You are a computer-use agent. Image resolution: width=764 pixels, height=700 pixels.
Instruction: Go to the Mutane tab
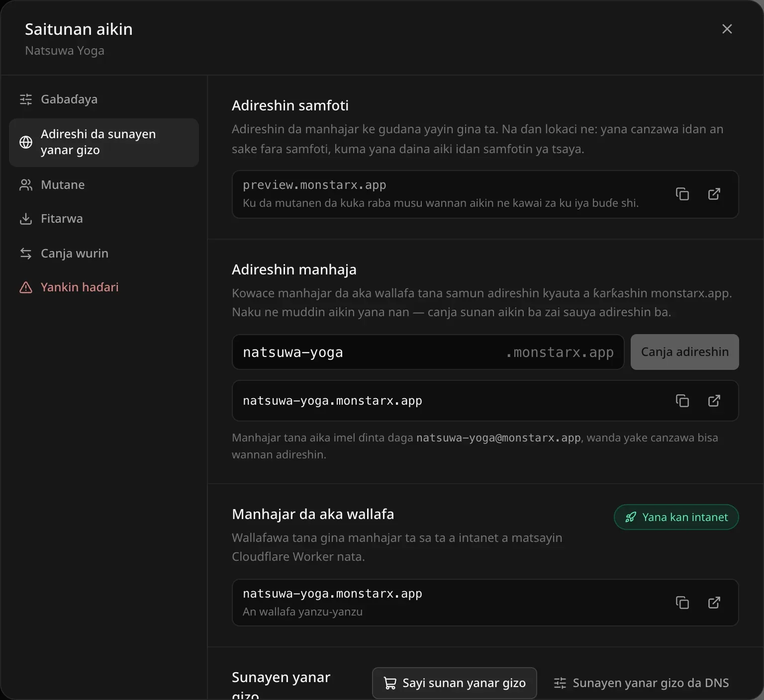pos(104,185)
